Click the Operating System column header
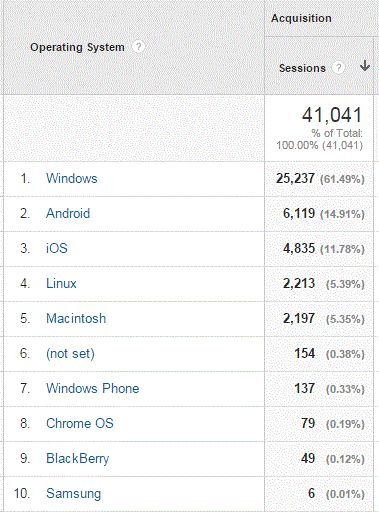This screenshot has height=517, width=379. coord(77,47)
